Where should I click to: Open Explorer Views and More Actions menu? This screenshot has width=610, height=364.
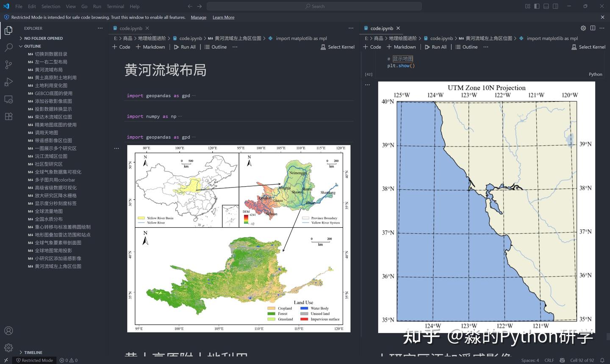pyautogui.click(x=100, y=28)
